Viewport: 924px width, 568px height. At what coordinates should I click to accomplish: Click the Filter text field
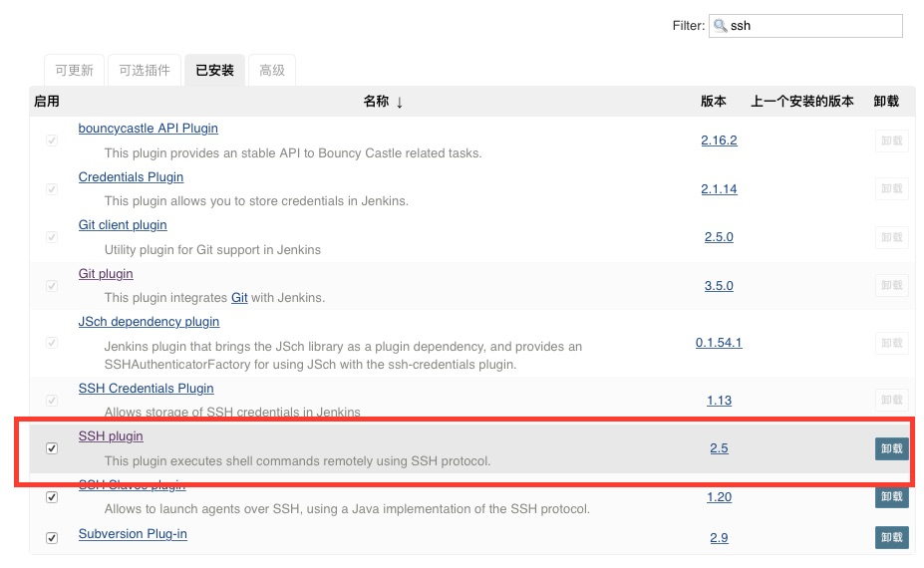805,25
